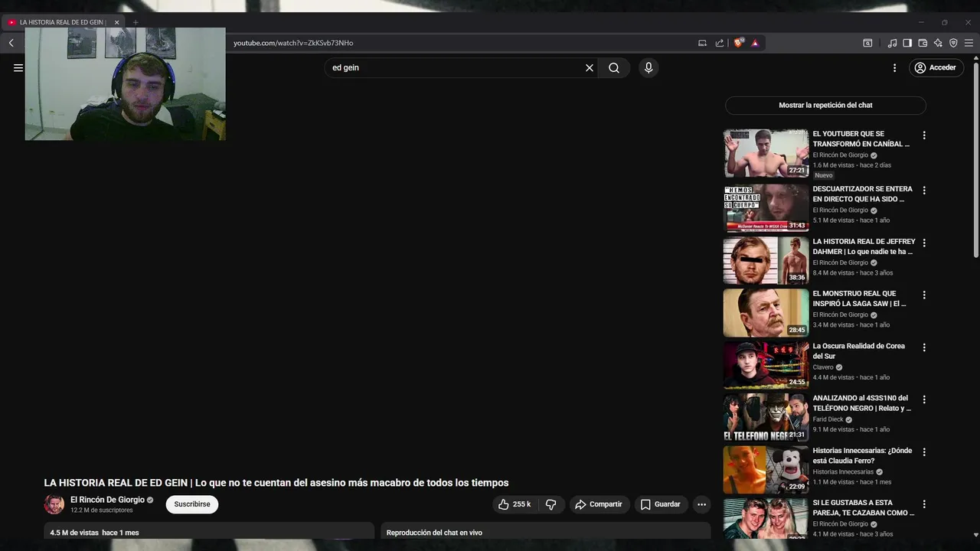Open options for DESCUARTIZADOR SE ENTERA video

click(924, 190)
